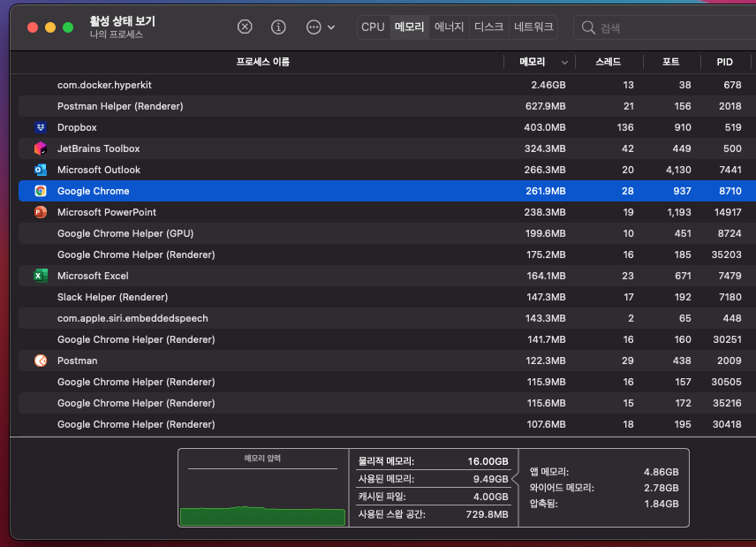Click the 627.9MB memory value
This screenshot has width=756, height=547.
tap(545, 106)
